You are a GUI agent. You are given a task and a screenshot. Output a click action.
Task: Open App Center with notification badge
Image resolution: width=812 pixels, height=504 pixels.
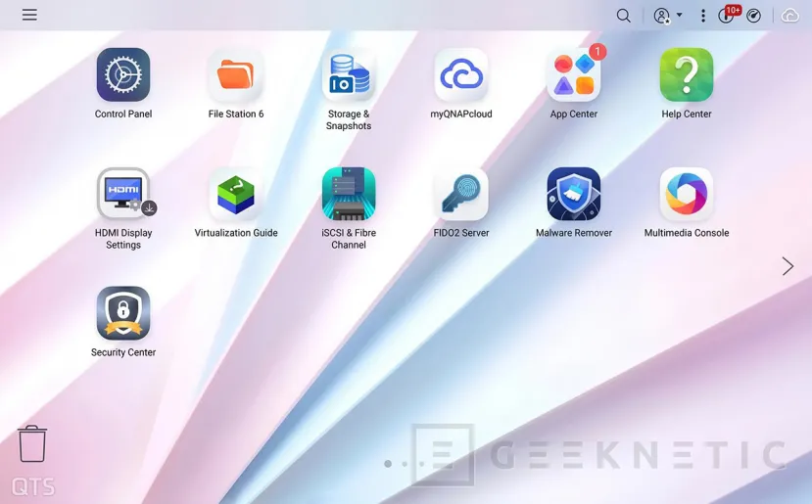click(574, 75)
